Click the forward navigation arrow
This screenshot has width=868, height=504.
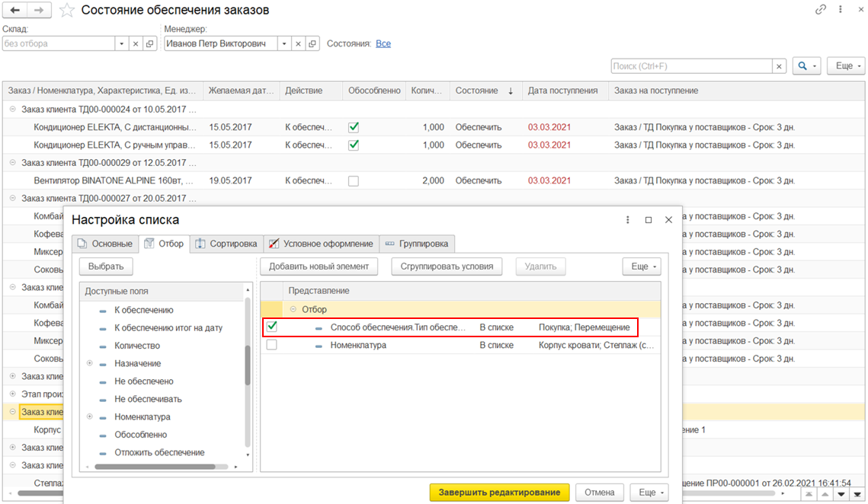click(x=40, y=11)
